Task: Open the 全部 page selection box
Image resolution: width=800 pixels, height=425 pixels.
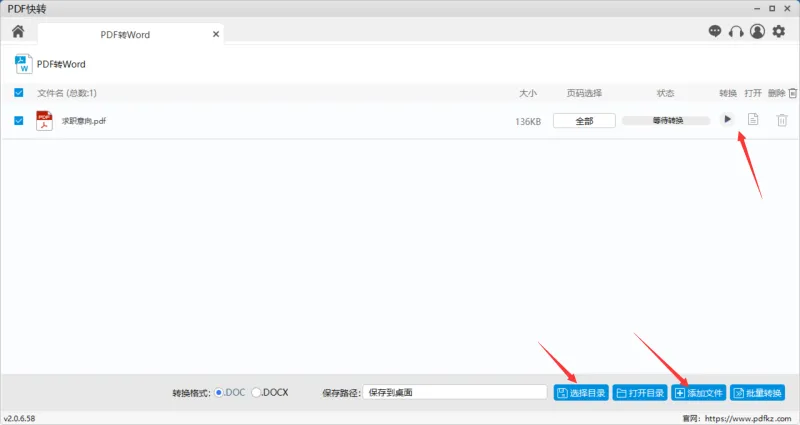Action: point(584,121)
